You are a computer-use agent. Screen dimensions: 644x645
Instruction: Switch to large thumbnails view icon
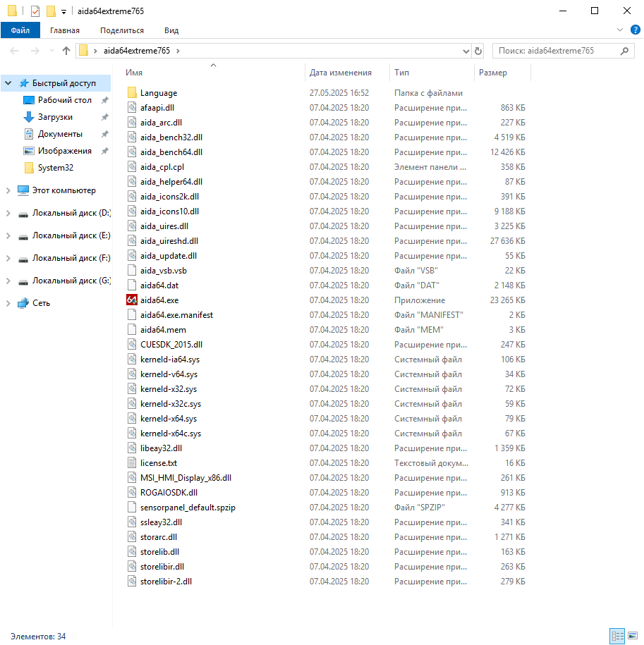coord(633,636)
